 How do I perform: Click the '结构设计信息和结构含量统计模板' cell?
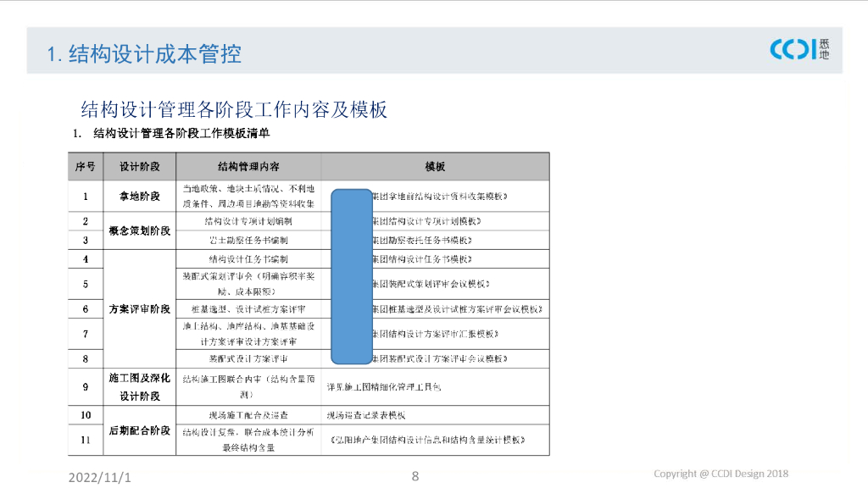point(435,440)
